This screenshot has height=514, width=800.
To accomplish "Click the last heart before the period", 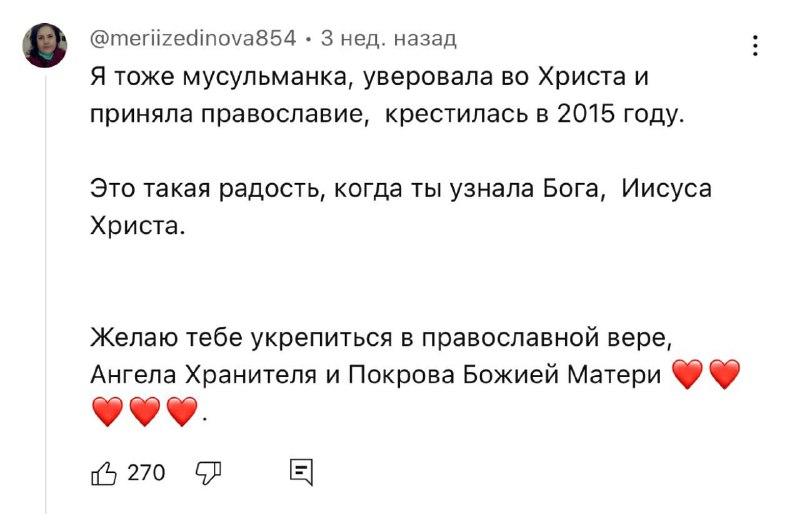I will click(182, 411).
